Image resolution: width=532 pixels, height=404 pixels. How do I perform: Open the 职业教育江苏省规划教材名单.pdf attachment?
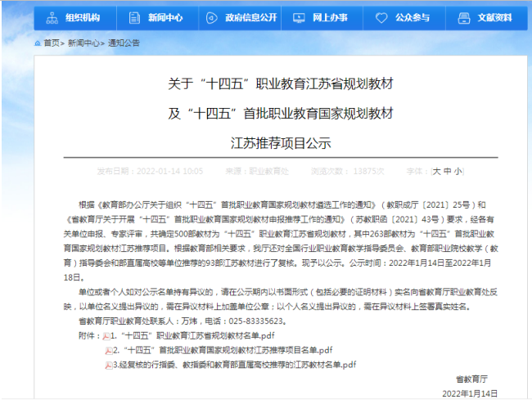[x=196, y=336]
